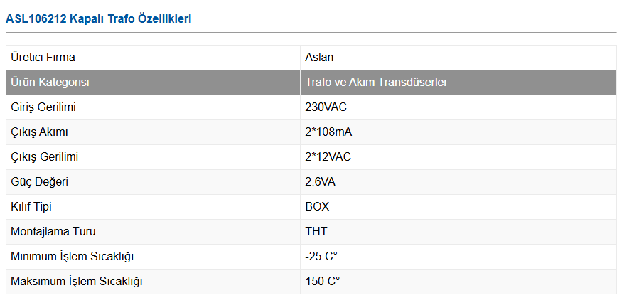Click the Çıkış Akımı label
644x298 pixels.
40,132
